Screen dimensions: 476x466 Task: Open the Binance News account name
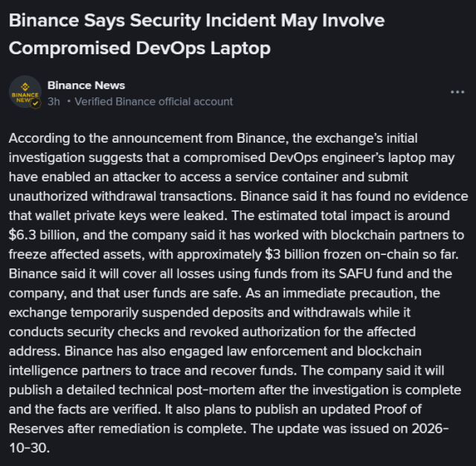(x=86, y=85)
